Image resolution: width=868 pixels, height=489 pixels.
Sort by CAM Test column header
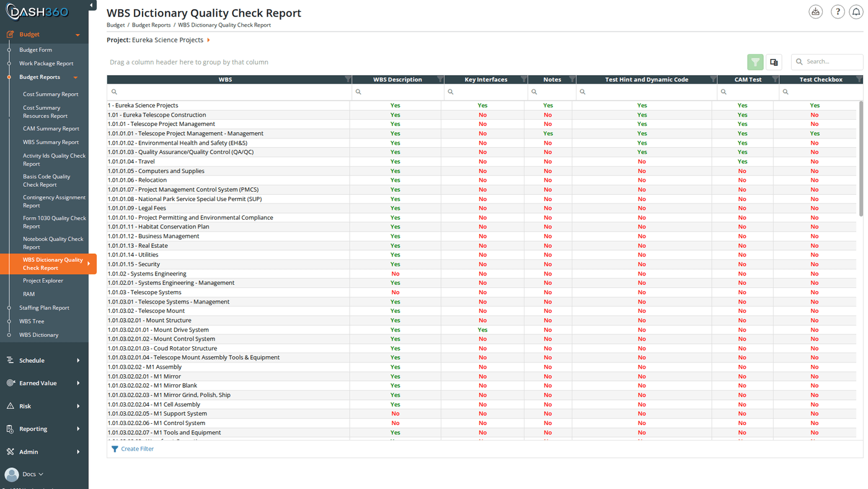click(x=748, y=79)
